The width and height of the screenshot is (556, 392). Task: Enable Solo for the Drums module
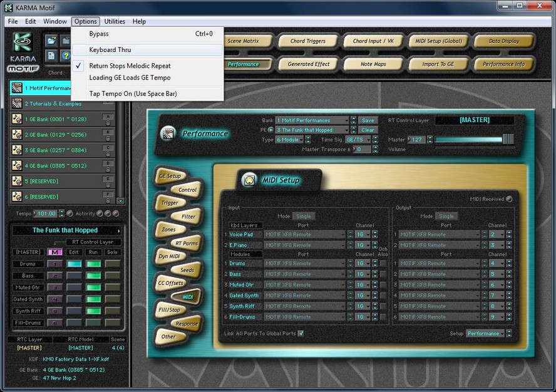coord(113,264)
